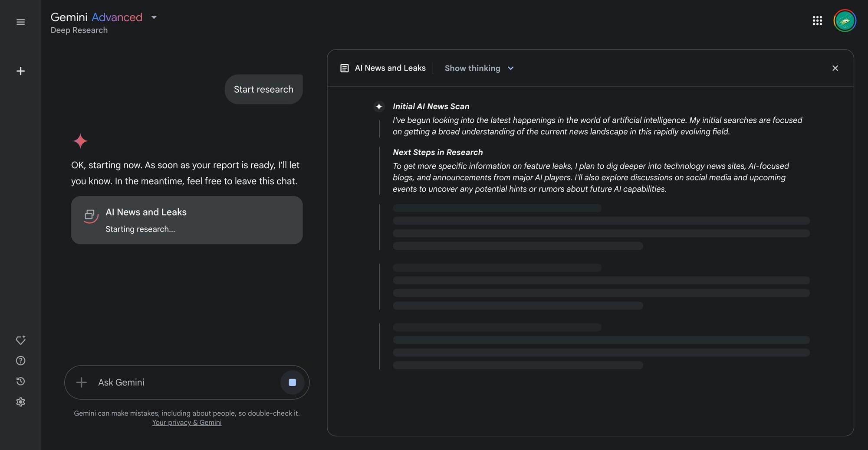Click the Gemini sparkle icon above the response
Screen dimensions: 868x450
coord(80,141)
